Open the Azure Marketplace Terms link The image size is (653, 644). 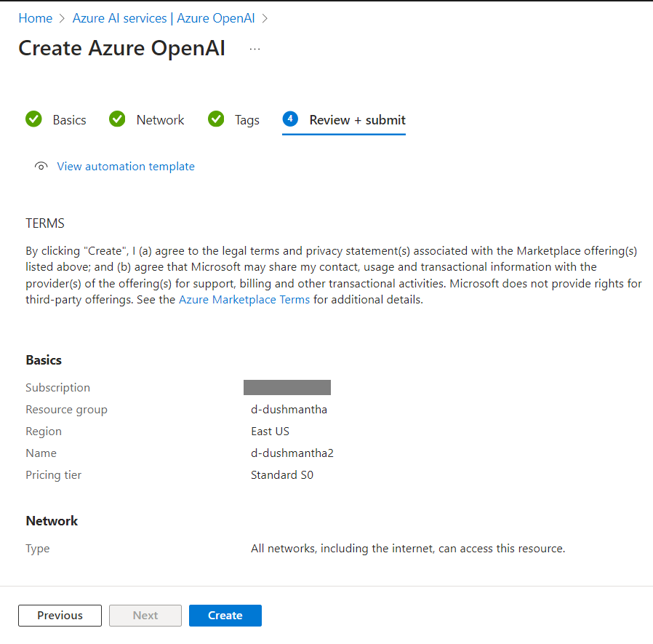(244, 299)
